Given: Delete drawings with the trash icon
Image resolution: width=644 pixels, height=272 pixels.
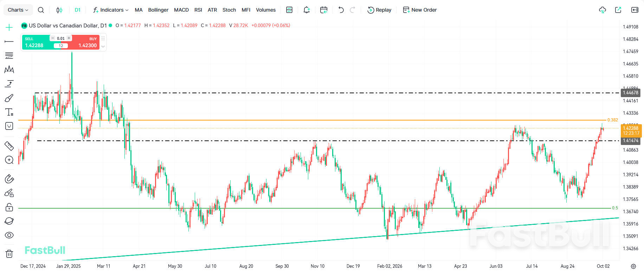Looking at the screenshot, I should tap(9, 253).
